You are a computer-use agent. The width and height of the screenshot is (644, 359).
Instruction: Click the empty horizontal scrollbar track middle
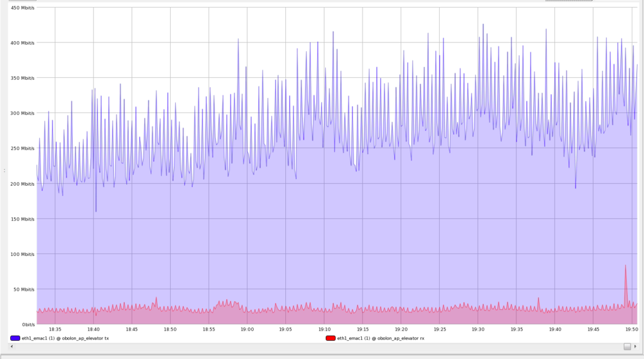(x=322, y=347)
